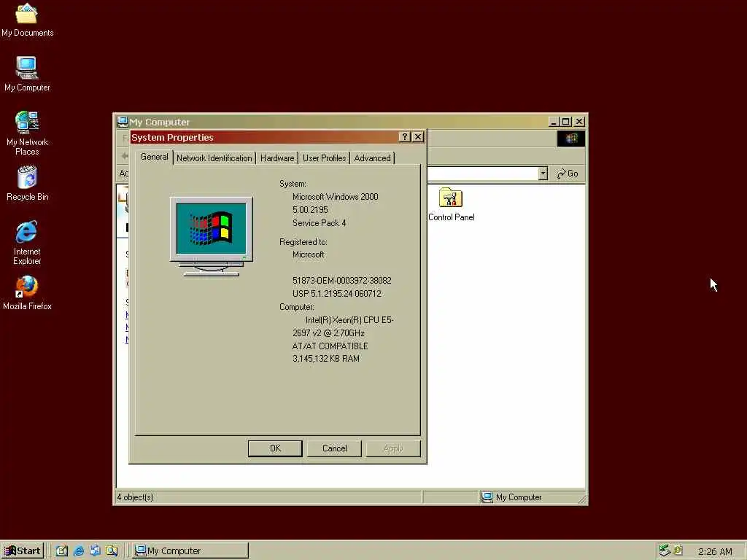Launch Internet Explorer from quick launch
This screenshot has width=747, height=560.
coord(79,551)
